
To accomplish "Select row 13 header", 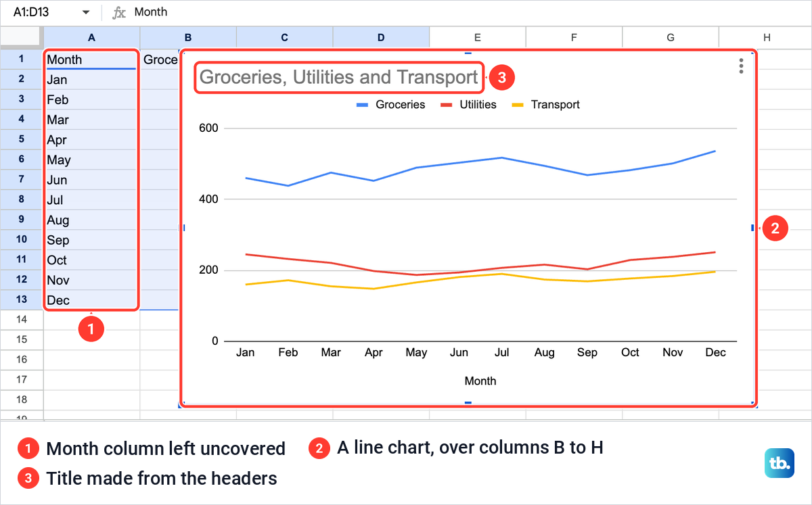I will point(22,299).
